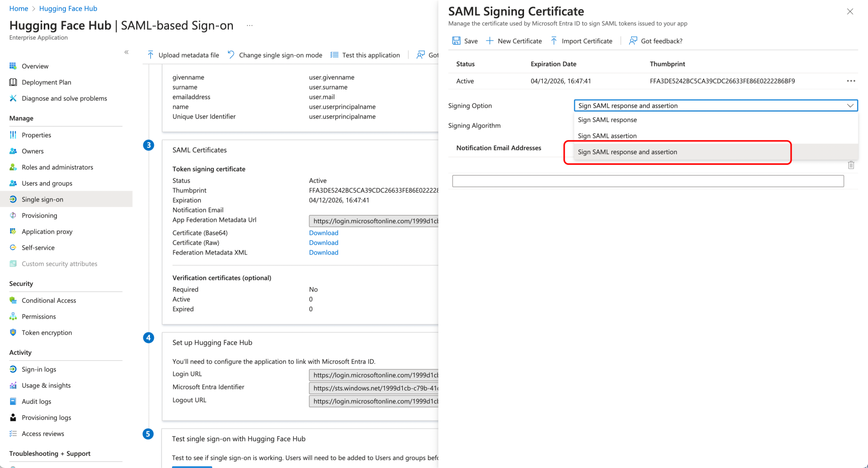Delete the notification email with trash icon
Viewport: 868px width, 468px height.
[851, 165]
